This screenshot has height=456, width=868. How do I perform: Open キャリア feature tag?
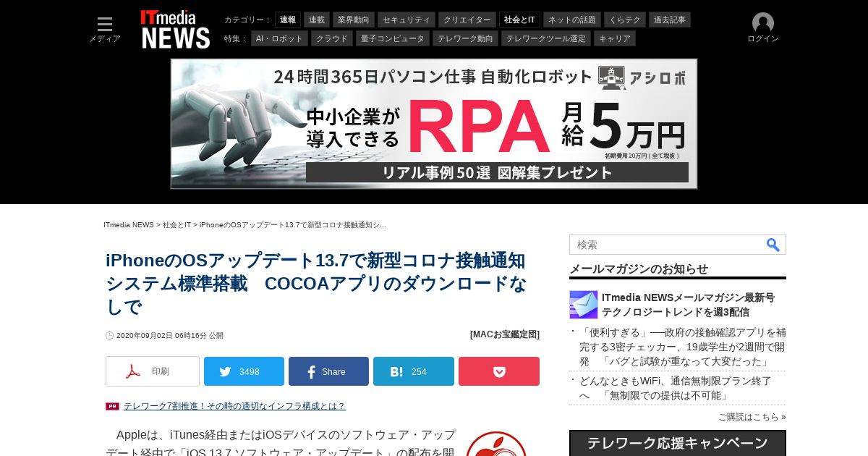click(615, 38)
